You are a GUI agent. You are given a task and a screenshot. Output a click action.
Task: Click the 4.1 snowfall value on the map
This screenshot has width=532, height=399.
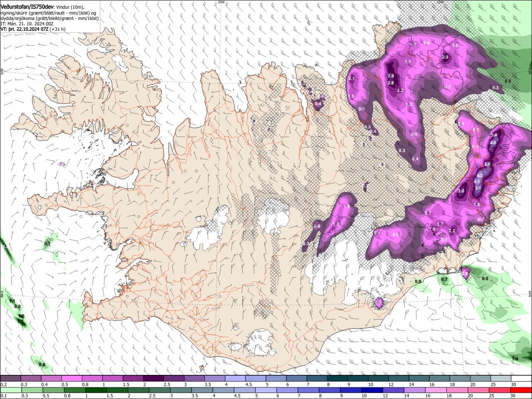[477, 182]
